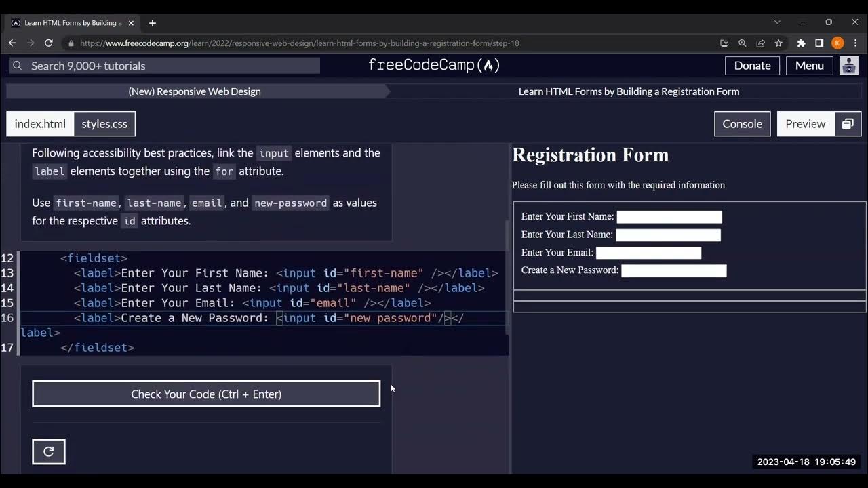This screenshot has width=868, height=488.
Task: Click code line number 16
Action: tap(7, 318)
